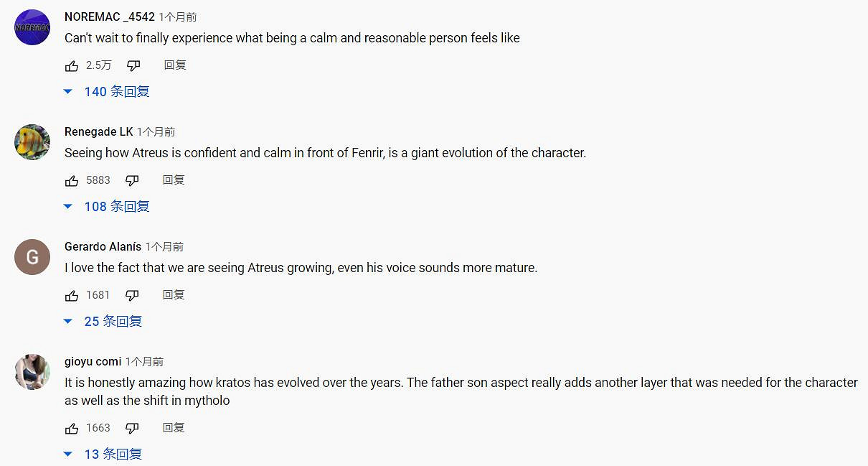The width and height of the screenshot is (868, 466).
Task: Like Renegade LK's comment about Fenrir
Action: coord(72,180)
